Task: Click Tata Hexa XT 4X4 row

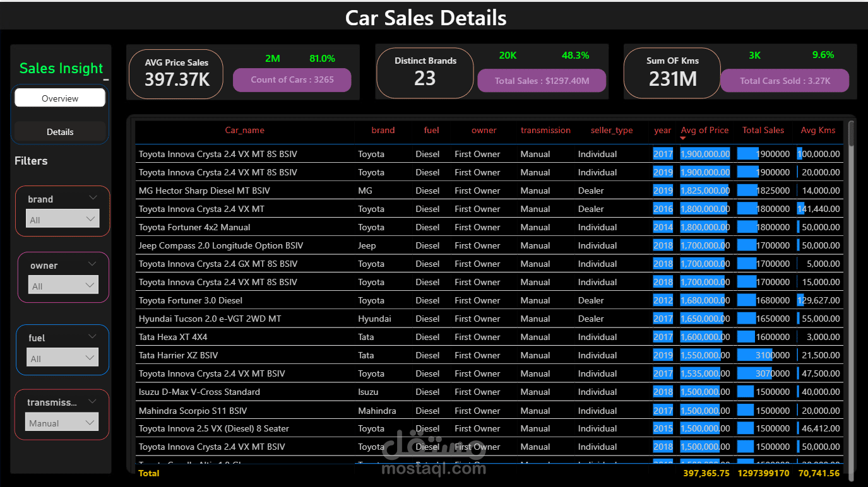Action: (489, 336)
